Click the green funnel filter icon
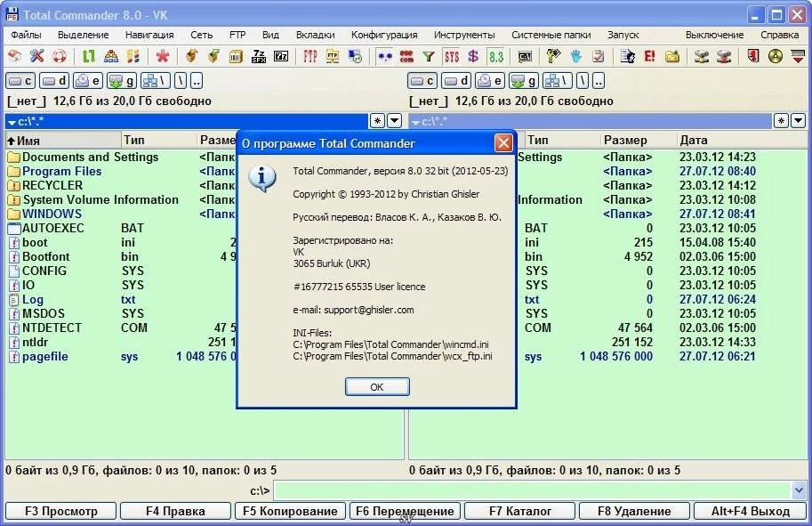Screen dimensions: 812x526 [429, 56]
